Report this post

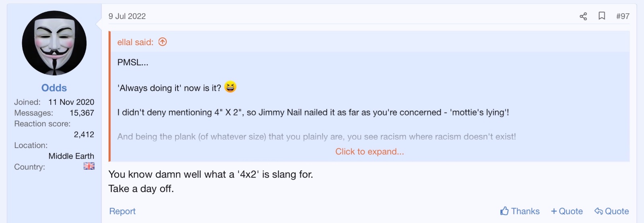[122, 211]
